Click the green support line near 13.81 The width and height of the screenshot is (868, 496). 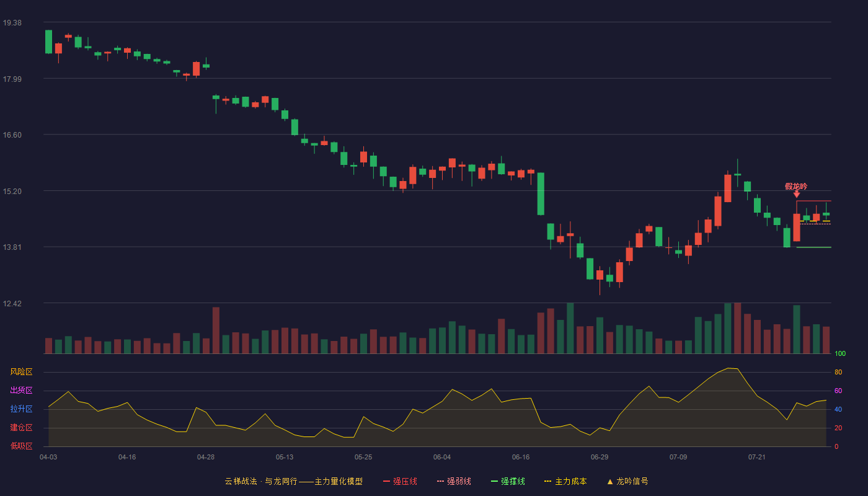coord(813,247)
